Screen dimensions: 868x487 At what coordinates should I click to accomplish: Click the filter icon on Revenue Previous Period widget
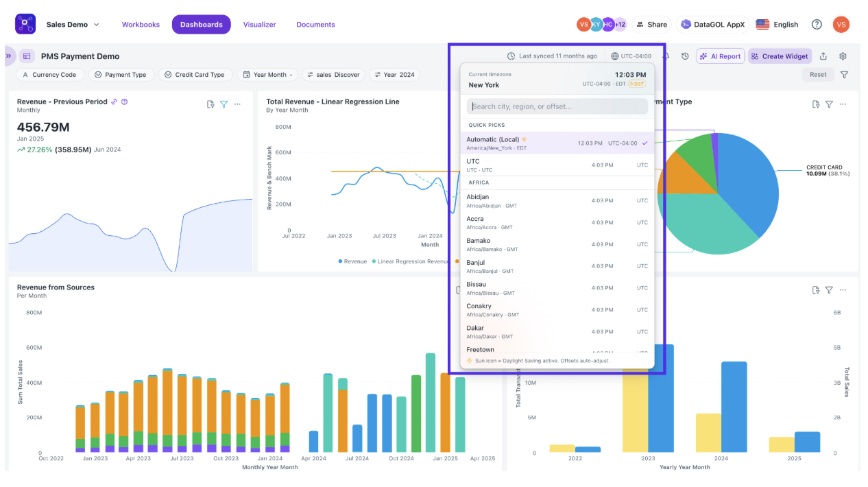click(x=224, y=104)
